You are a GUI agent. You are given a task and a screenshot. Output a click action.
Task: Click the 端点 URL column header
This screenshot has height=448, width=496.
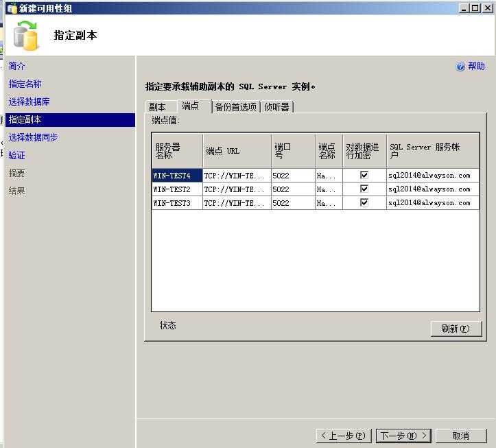[237, 151]
